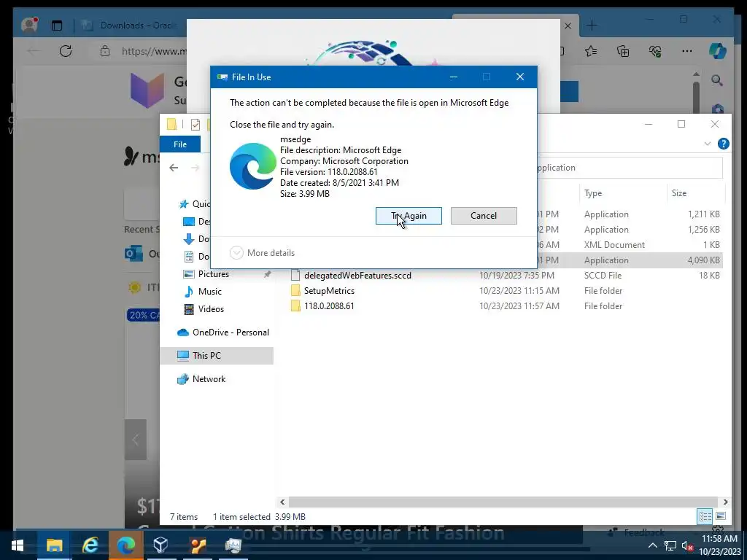Image resolution: width=747 pixels, height=560 pixels.
Task: Open the Windows Start menu
Action: click(x=18, y=545)
